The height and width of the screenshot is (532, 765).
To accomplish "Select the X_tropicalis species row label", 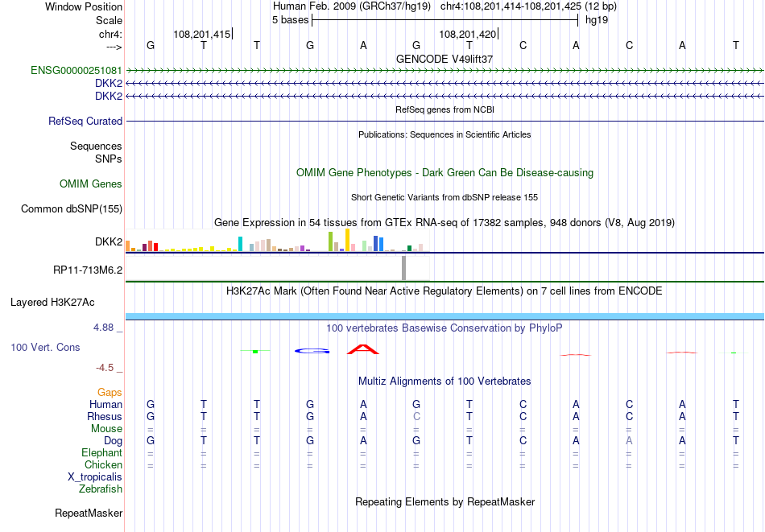I will coord(95,477).
